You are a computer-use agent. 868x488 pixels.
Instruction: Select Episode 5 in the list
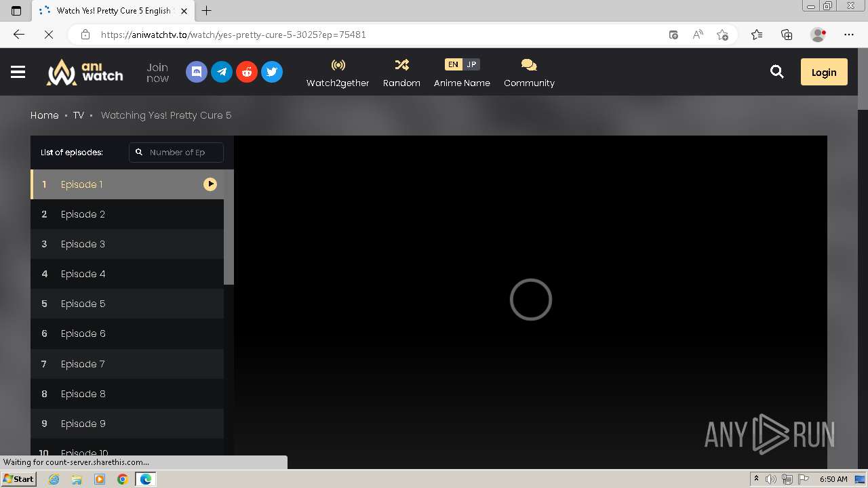pos(127,304)
